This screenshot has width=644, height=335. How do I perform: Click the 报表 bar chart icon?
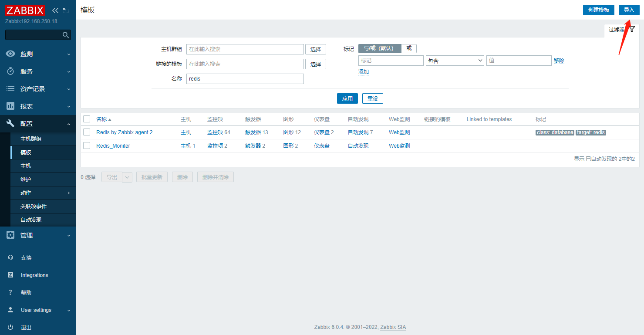(10, 106)
